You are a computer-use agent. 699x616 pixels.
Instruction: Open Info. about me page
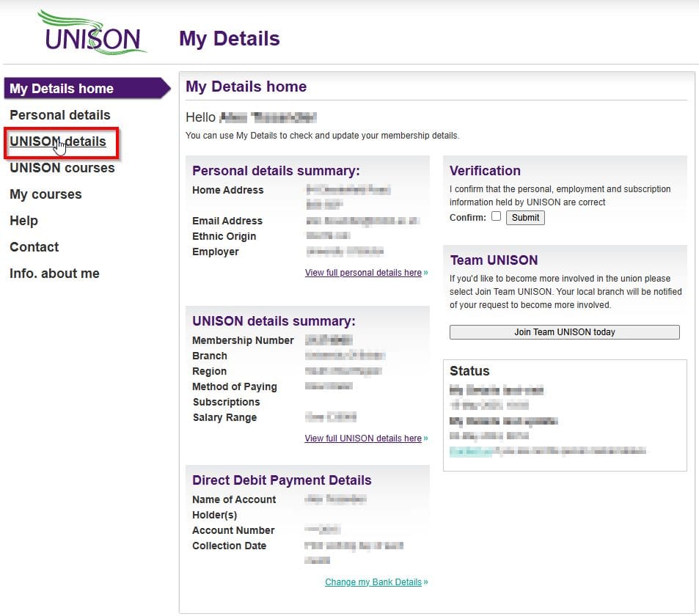54,274
